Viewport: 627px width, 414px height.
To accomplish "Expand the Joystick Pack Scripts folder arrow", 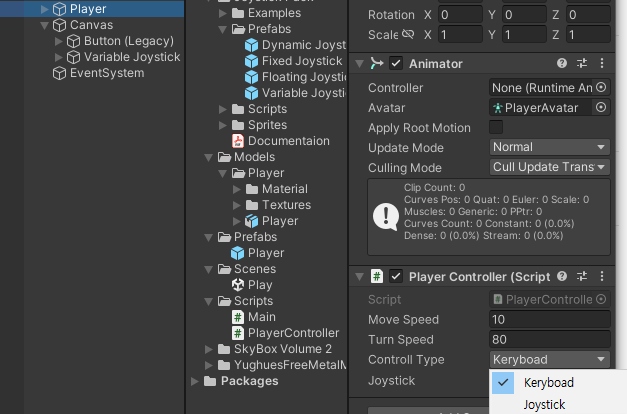I will tap(223, 109).
